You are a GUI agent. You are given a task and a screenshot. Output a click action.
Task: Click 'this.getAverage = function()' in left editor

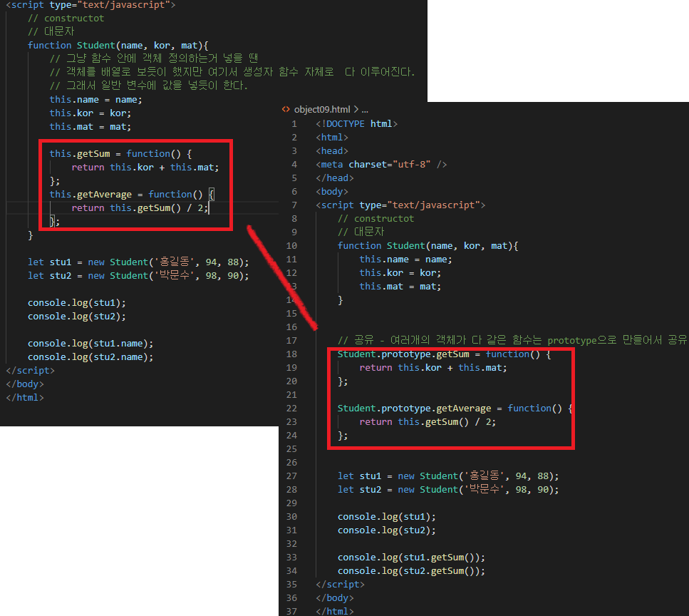pyautogui.click(x=126, y=195)
